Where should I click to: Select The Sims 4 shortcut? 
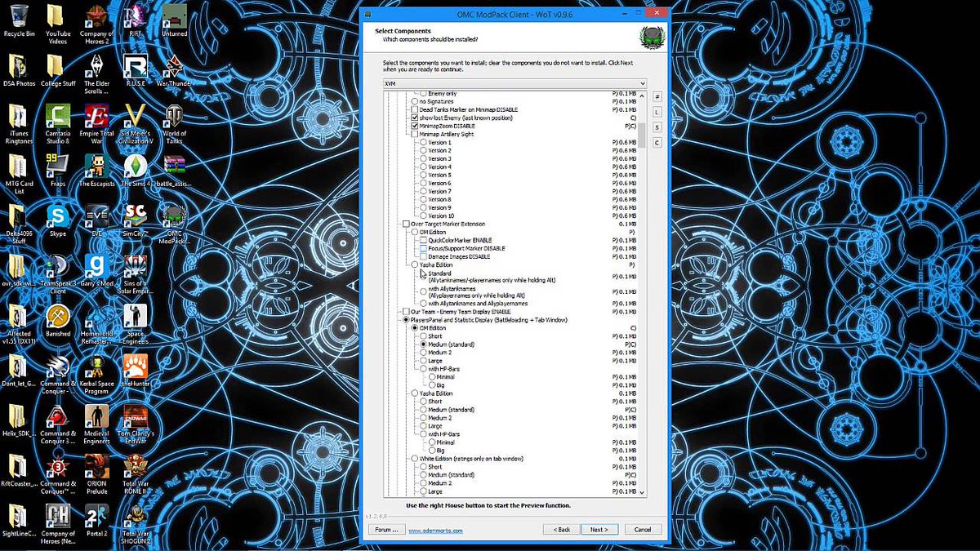click(136, 171)
